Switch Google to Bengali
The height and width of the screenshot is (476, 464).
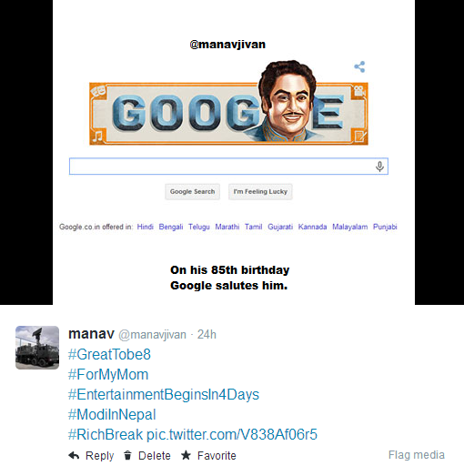click(171, 227)
